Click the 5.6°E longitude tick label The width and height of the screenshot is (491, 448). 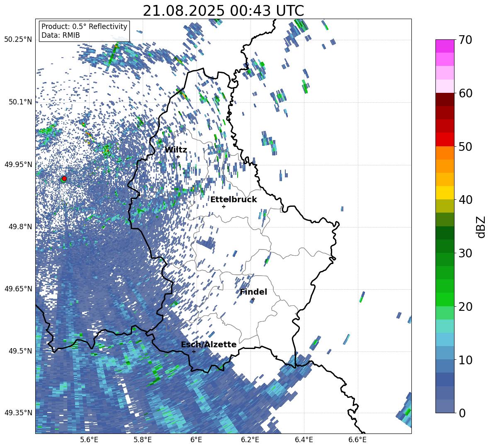coord(89,440)
